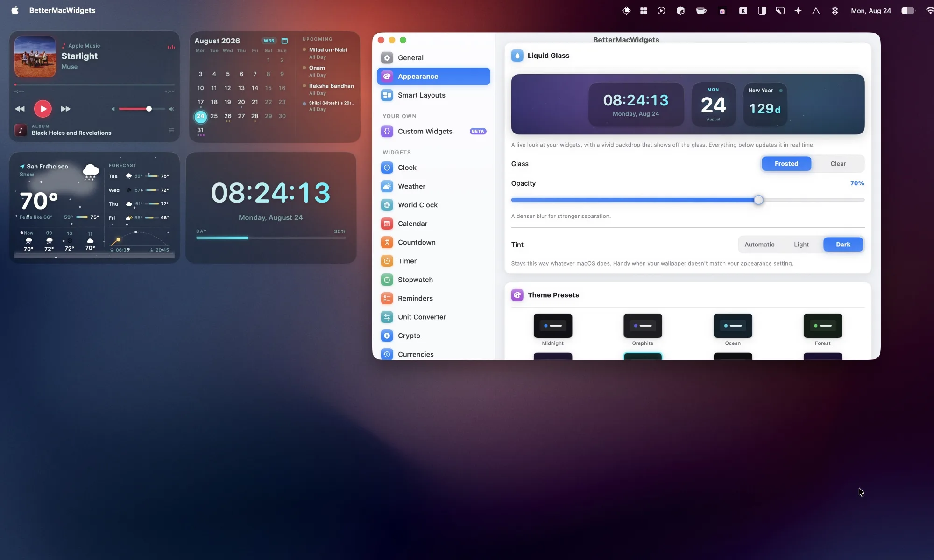Open the Clock widget settings icon
The height and width of the screenshot is (560, 934).
(x=387, y=168)
